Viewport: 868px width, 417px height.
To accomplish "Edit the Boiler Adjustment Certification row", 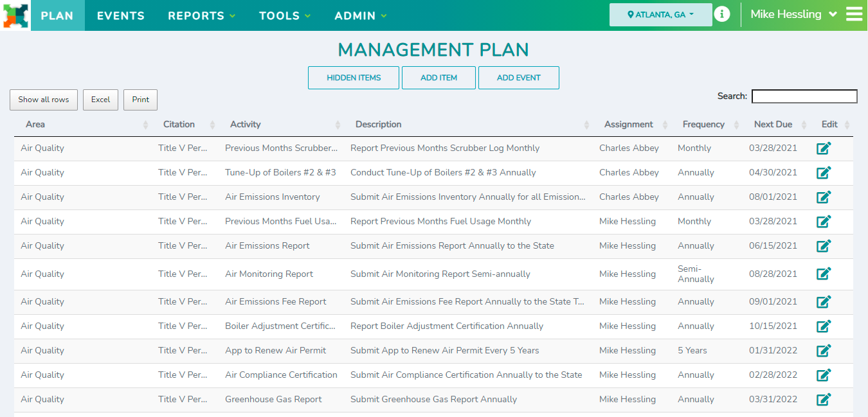I will (824, 326).
